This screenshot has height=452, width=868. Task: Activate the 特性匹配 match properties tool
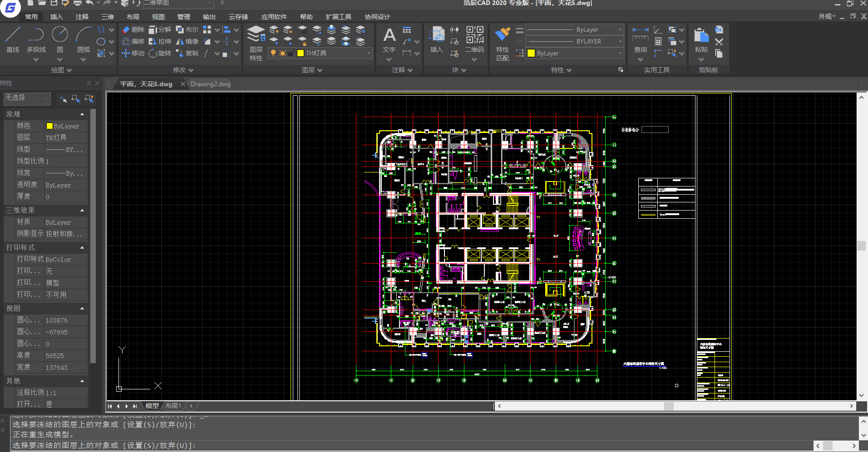pos(503,44)
